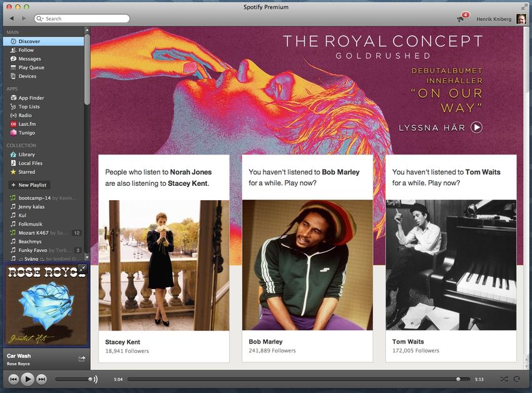532x393 pixels.
Task: Click the Rose Royce artist under track
Action: tap(18, 364)
